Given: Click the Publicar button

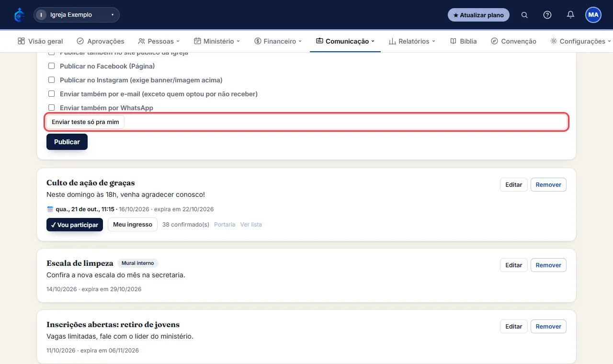Looking at the screenshot, I should (67, 142).
